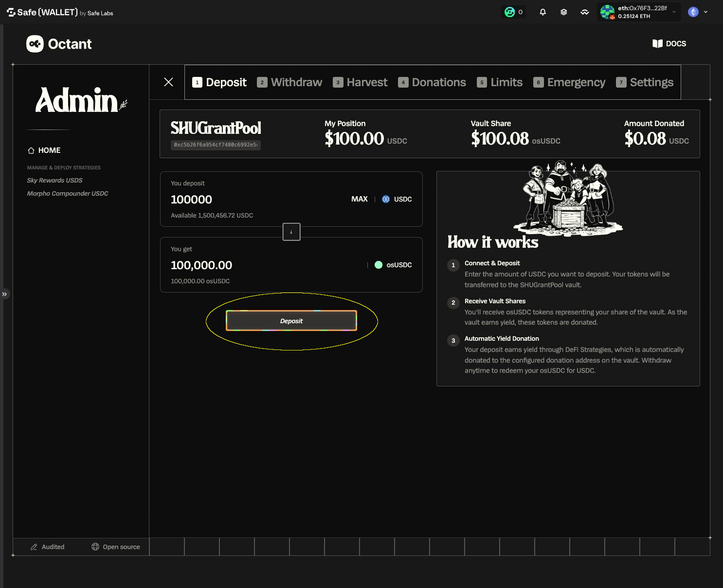
Task: Click the USDC token icon
Action: pos(386,199)
